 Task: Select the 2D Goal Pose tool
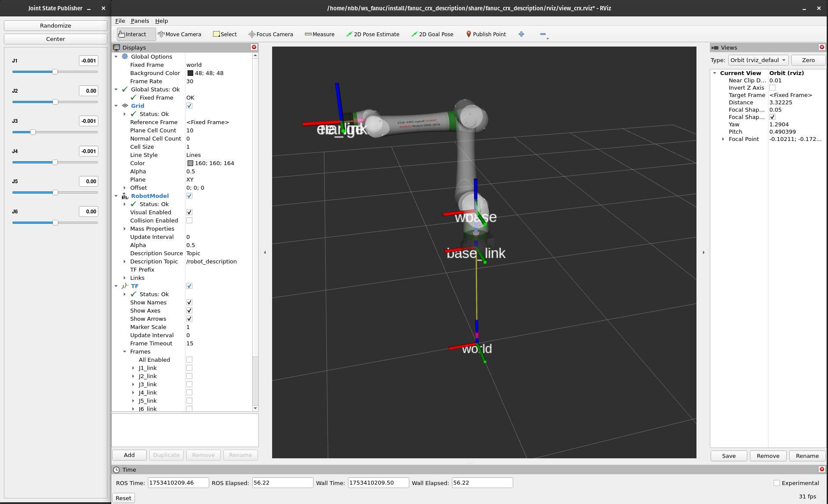(433, 34)
